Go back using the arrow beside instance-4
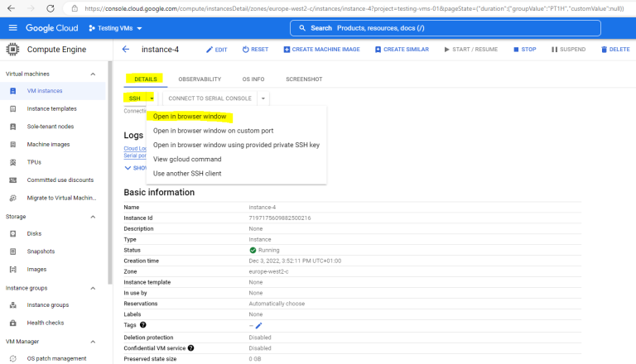Viewport: 636px width, 364px height. [126, 50]
